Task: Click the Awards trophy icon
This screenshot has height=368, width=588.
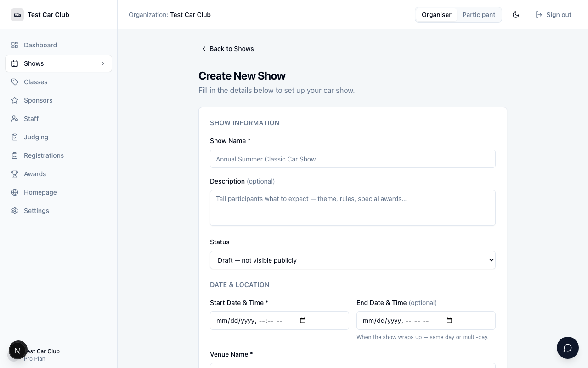Action: pyautogui.click(x=15, y=174)
